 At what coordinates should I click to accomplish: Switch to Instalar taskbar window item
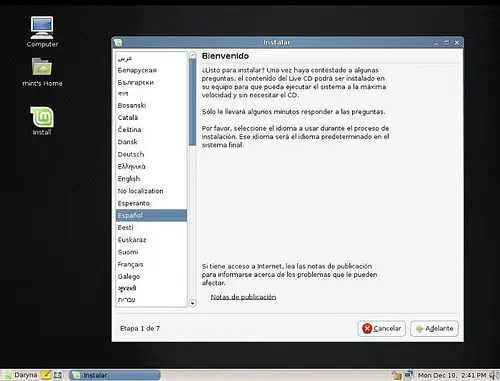[115, 375]
